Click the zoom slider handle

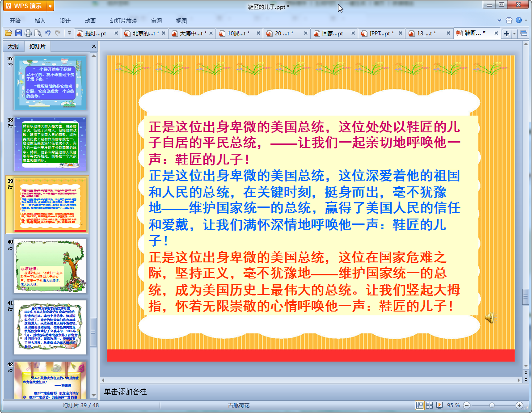[492, 405]
